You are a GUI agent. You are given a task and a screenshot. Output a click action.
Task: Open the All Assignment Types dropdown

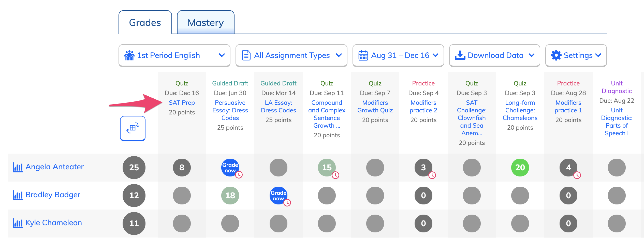tap(291, 55)
